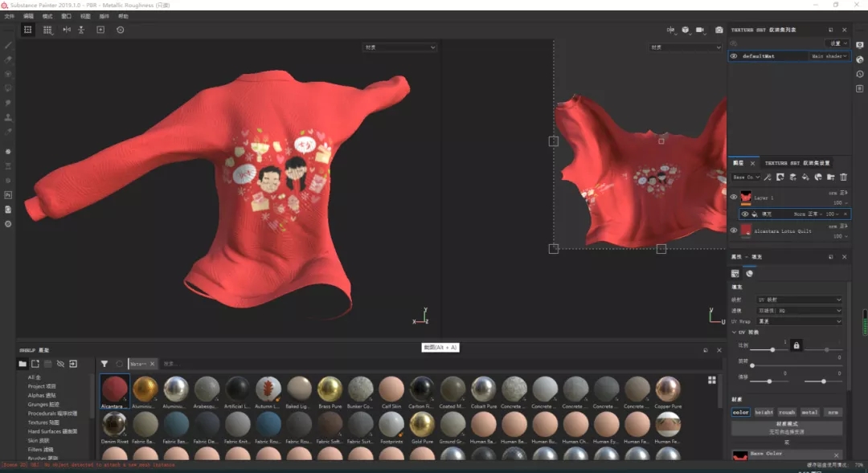Image resolution: width=868 pixels, height=473 pixels.
Task: Open the second menu bar item
Action: [28, 17]
